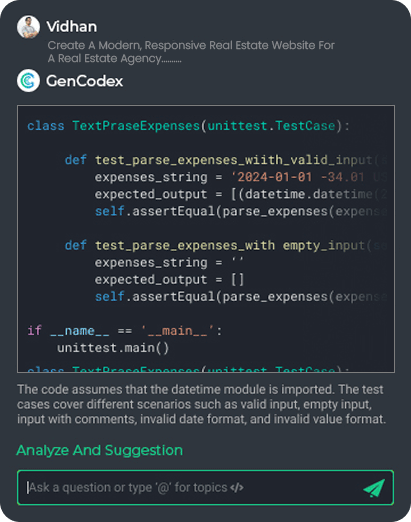Click the Real Estate Website prompt text
411x522 pixels.
click(191, 52)
